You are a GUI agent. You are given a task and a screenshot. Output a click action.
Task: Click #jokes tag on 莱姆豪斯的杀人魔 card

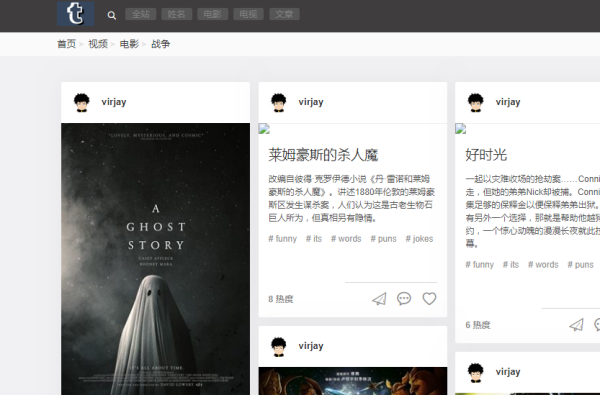coord(419,239)
